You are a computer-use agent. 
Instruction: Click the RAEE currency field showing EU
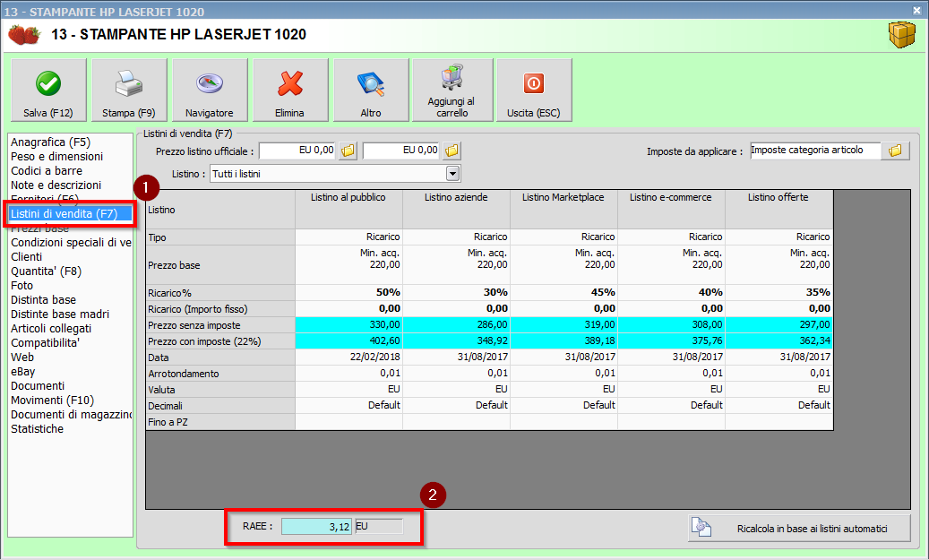click(x=379, y=526)
